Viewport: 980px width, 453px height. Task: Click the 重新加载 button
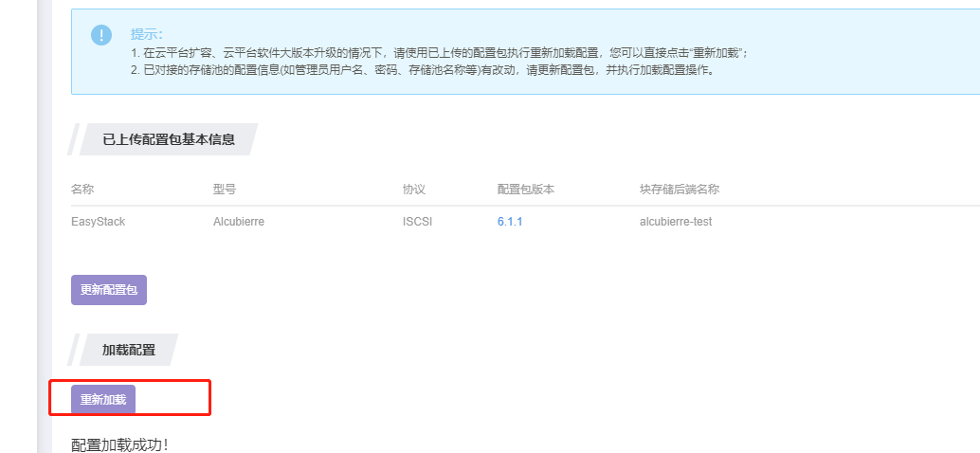click(103, 400)
